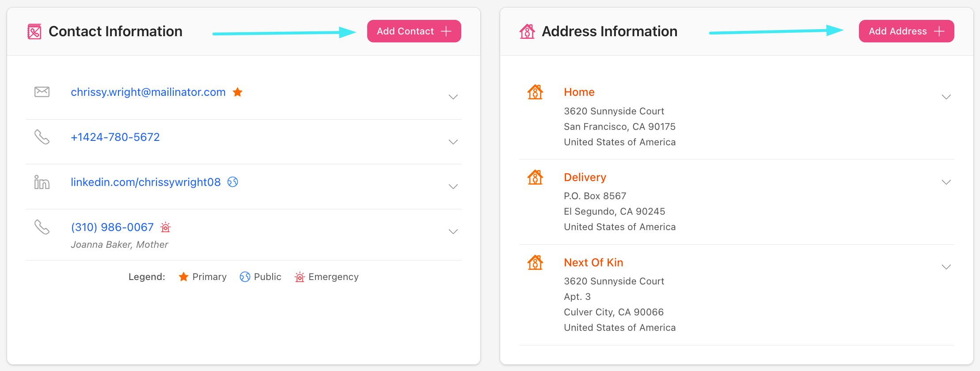Expand the Next Of Kin address chevron
The image size is (980, 371).
pyautogui.click(x=946, y=267)
